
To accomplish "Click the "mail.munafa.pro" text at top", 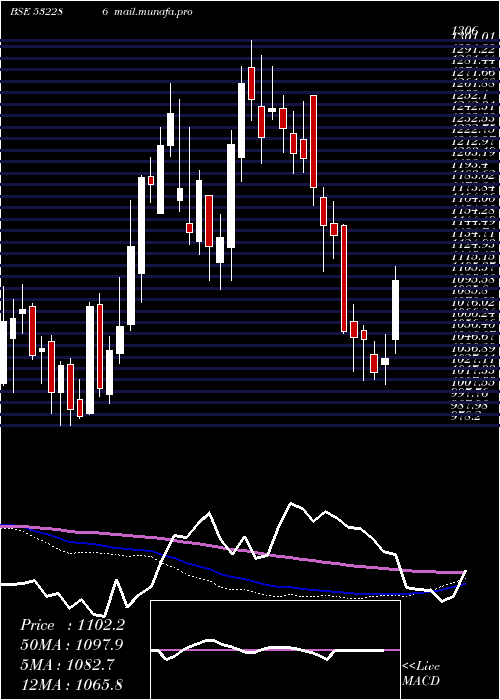I will [x=153, y=12].
